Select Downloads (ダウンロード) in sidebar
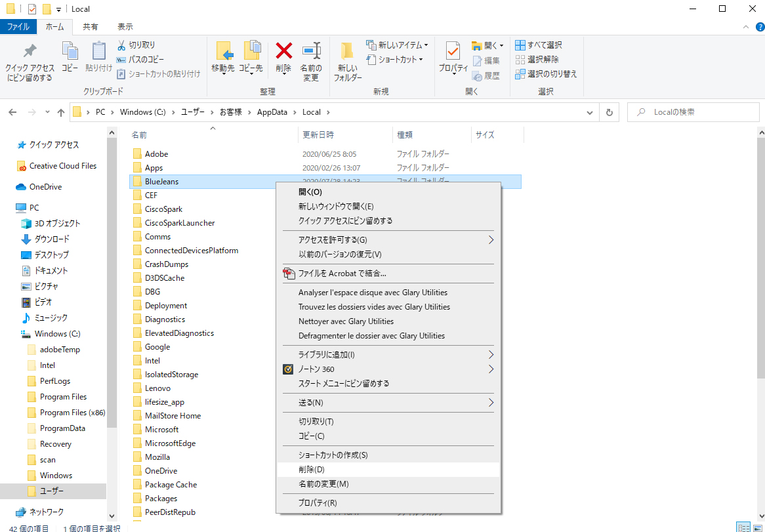This screenshot has width=765, height=532. [x=45, y=239]
